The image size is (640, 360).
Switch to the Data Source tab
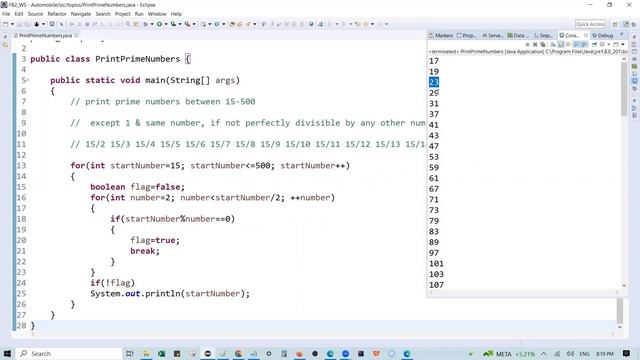coord(518,36)
